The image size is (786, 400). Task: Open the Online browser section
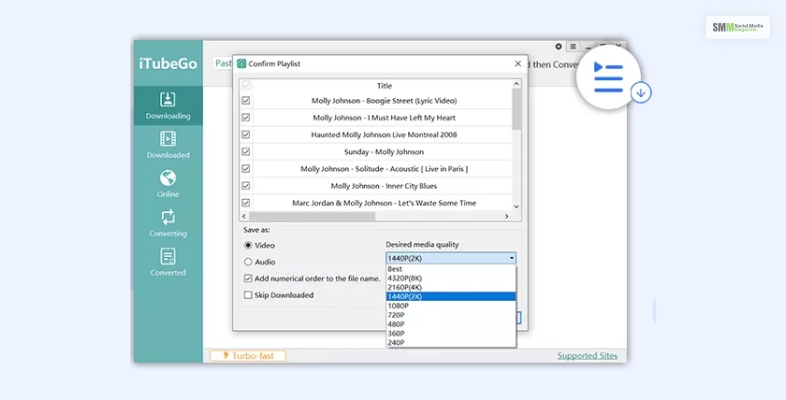click(168, 184)
